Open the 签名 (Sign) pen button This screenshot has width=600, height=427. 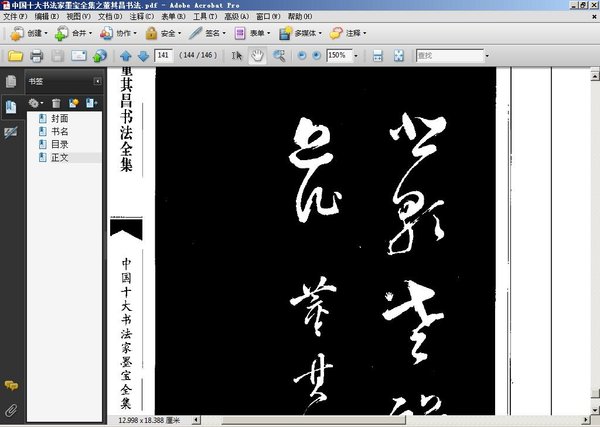click(207, 34)
